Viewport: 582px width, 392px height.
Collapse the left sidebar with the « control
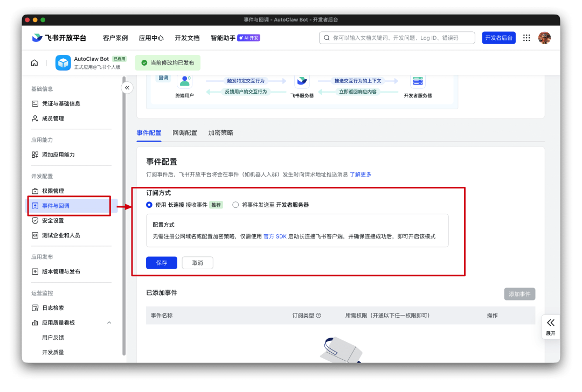[x=127, y=87]
